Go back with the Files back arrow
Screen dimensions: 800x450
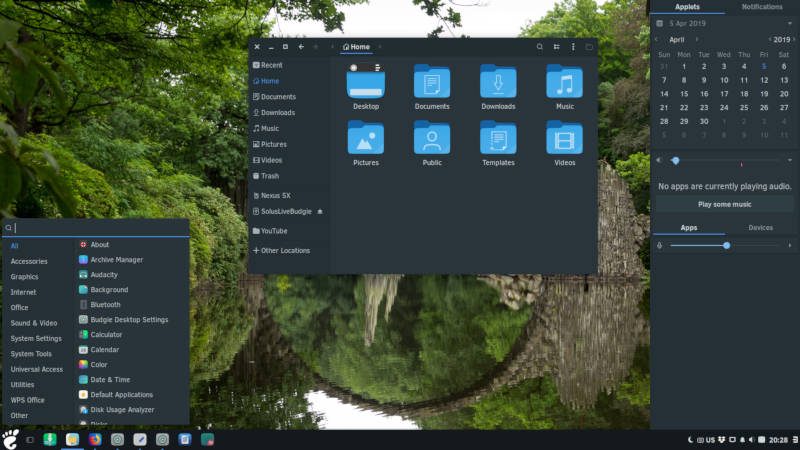301,46
